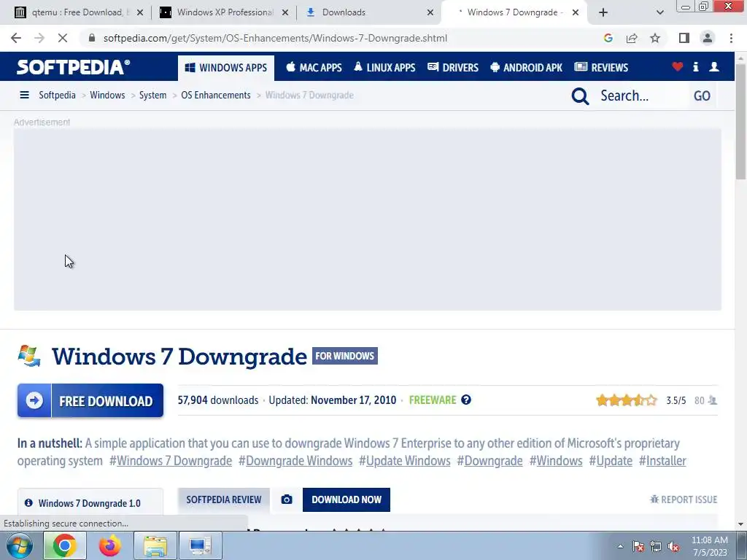This screenshot has height=560, width=747.
Task: Click the Chrome taskbar icon
Action: [65, 545]
